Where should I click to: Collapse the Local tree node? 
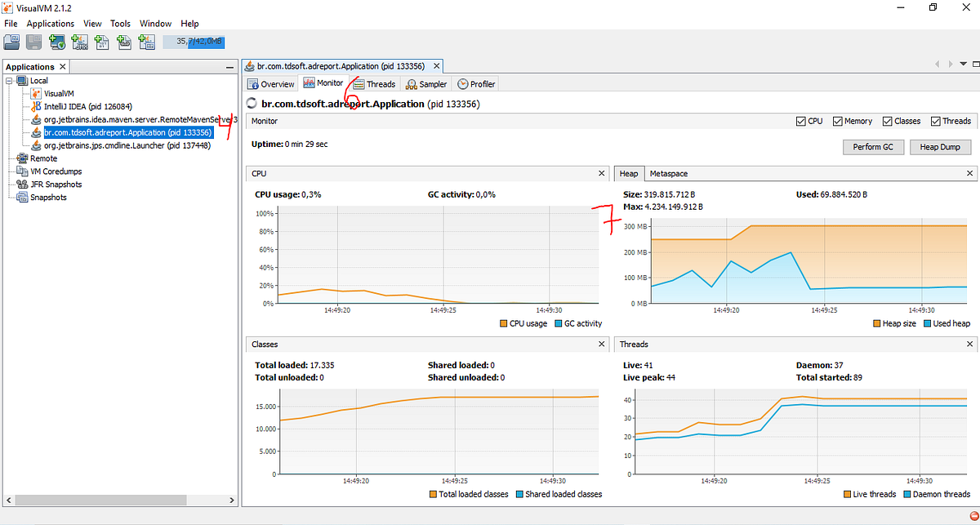click(9, 80)
